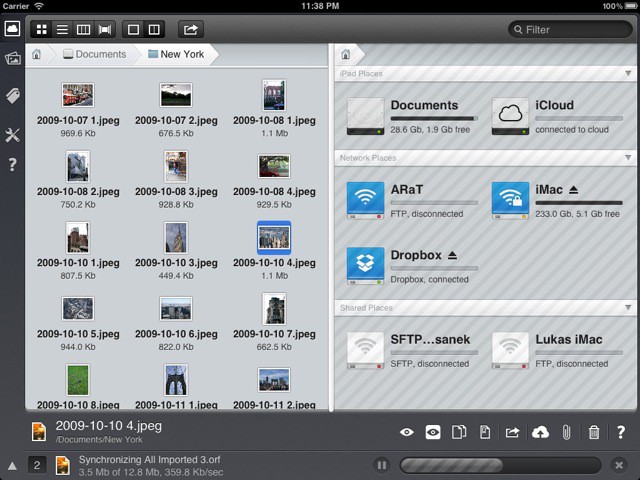Select thumbnail 2009-10-10 6.jpeg
640x480 pixels.
point(176,309)
